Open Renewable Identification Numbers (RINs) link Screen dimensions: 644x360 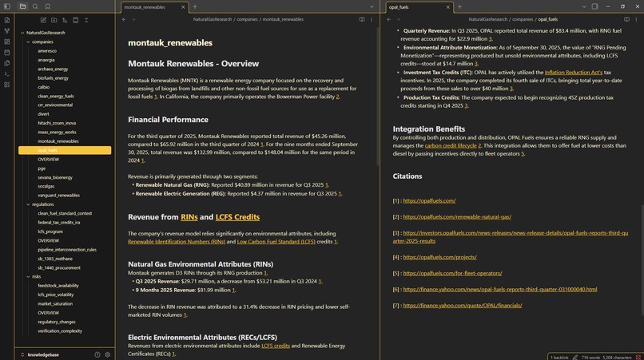coord(177,242)
